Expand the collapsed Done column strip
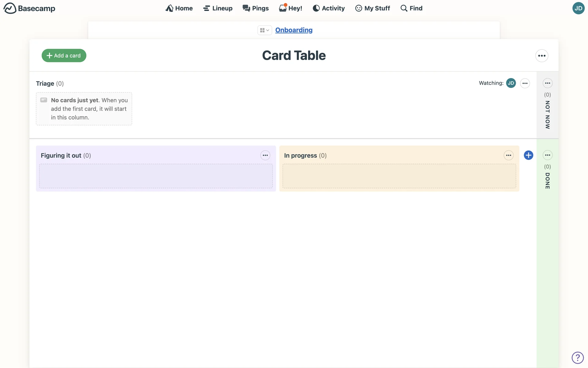The height and width of the screenshot is (368, 588). [547, 181]
